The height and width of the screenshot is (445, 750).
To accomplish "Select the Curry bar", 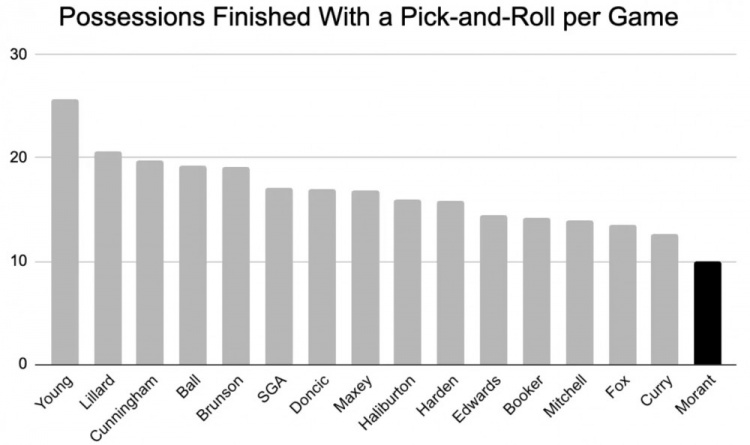I will 665,299.
